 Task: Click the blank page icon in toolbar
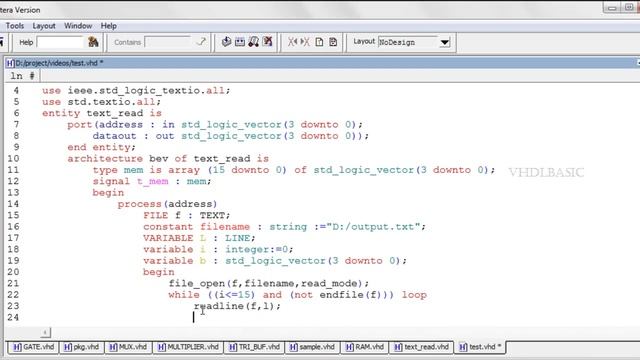(x=320, y=42)
